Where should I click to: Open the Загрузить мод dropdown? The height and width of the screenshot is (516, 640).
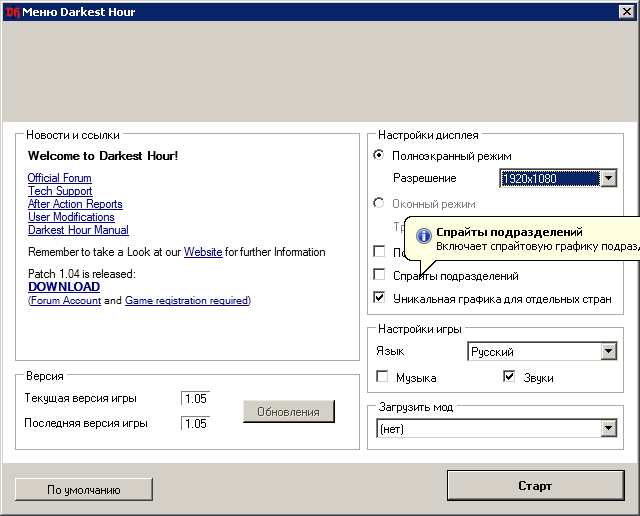pos(608,428)
